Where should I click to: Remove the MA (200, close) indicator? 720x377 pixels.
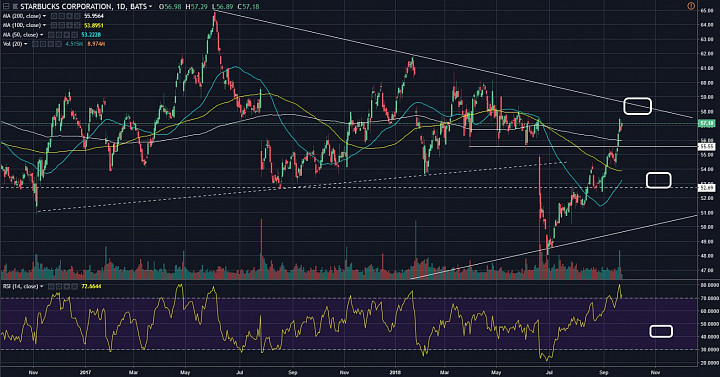coord(76,16)
